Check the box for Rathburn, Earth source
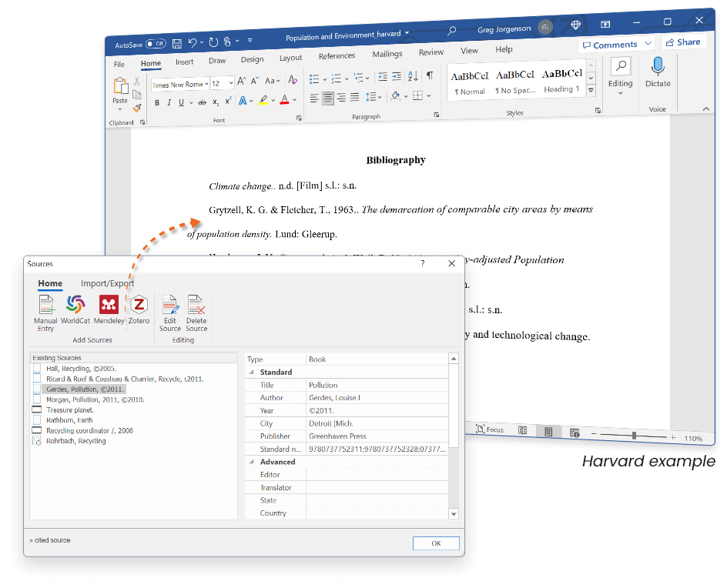The width and height of the screenshot is (727, 588). [37, 419]
